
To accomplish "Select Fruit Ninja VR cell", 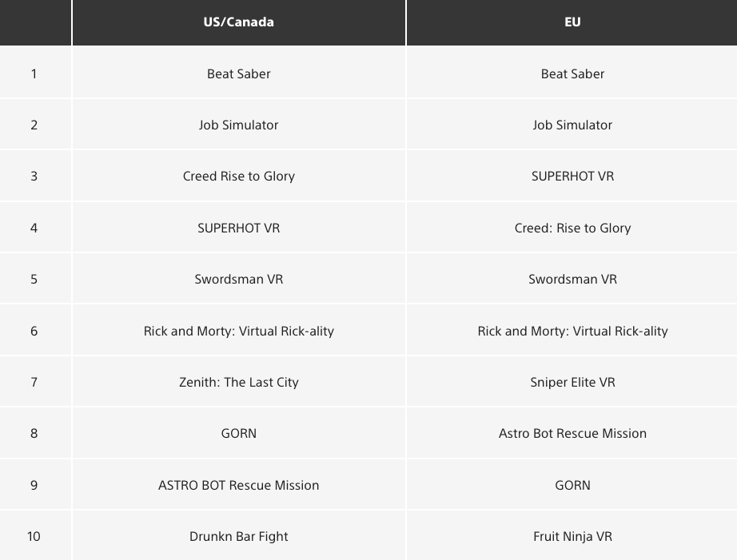I will [x=572, y=536].
